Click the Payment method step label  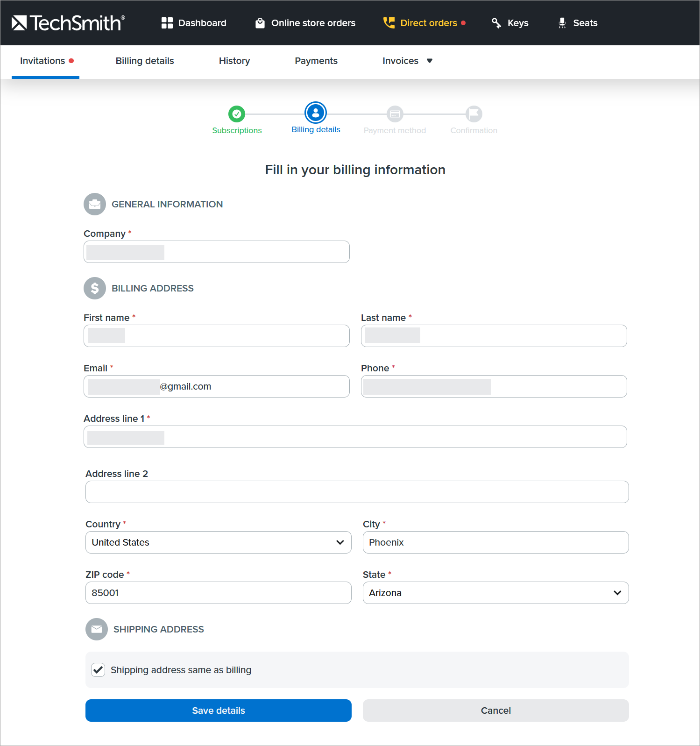395,130
